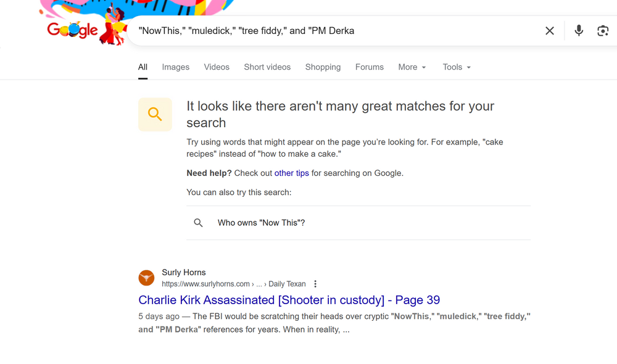
Task: Clear the search box with X
Action: point(549,31)
